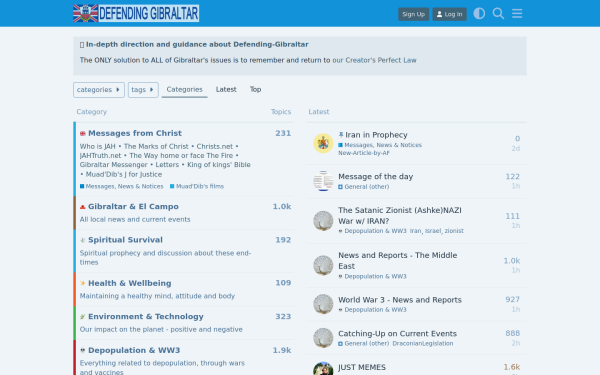
Task: Open World War 3 - News and Reports
Action: 400,300
